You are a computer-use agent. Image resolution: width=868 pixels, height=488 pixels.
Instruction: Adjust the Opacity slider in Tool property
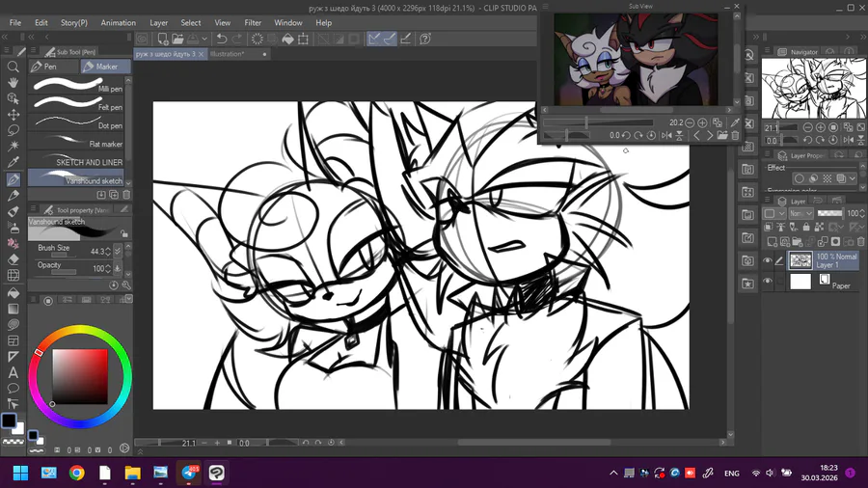point(64,272)
